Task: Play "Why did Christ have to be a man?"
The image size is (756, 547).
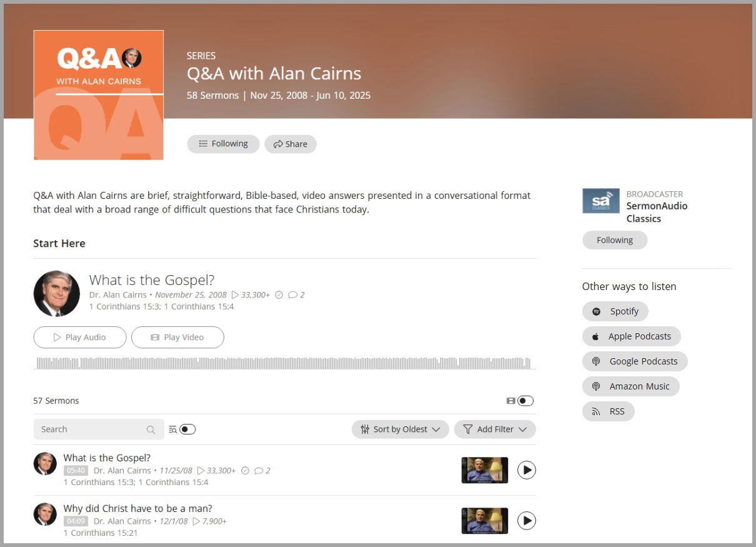Action: [527, 520]
